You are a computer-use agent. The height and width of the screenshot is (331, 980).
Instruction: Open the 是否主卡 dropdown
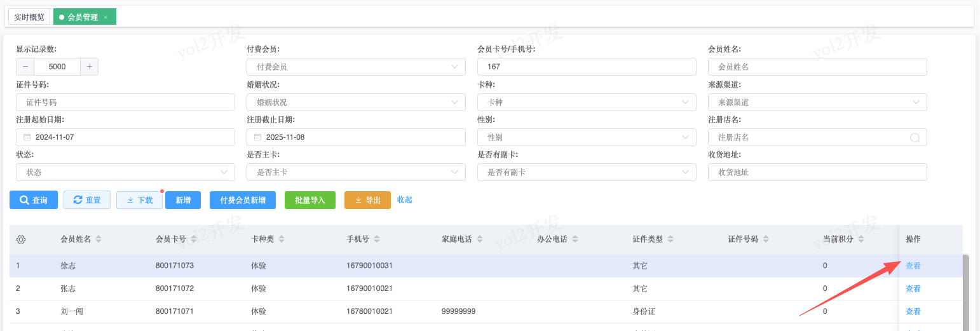tap(356, 172)
